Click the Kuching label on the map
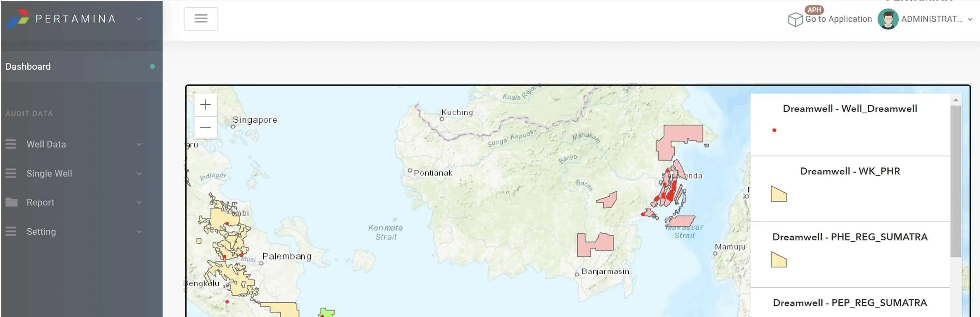Screen dimensions: 980x317 click(x=457, y=112)
